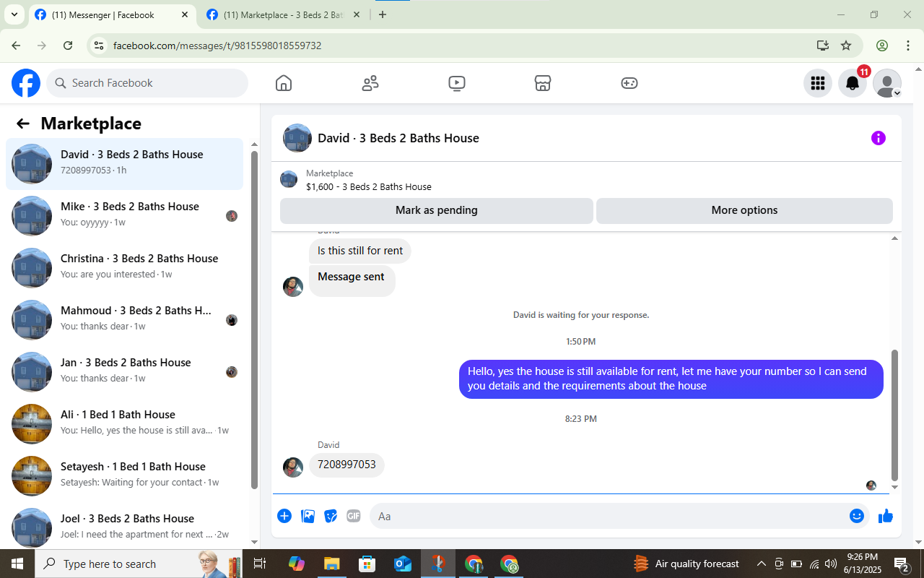
Task: Go to Facebook Home feed icon
Action: (284, 83)
